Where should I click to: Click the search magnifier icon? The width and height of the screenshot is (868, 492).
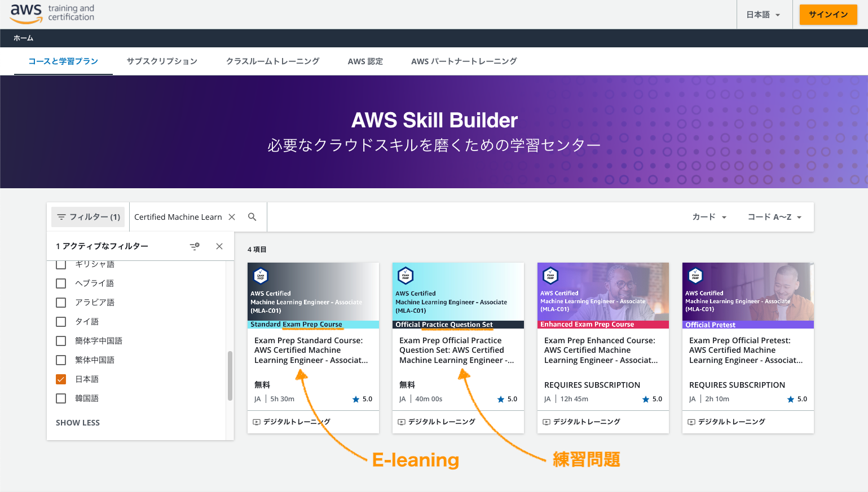click(252, 216)
